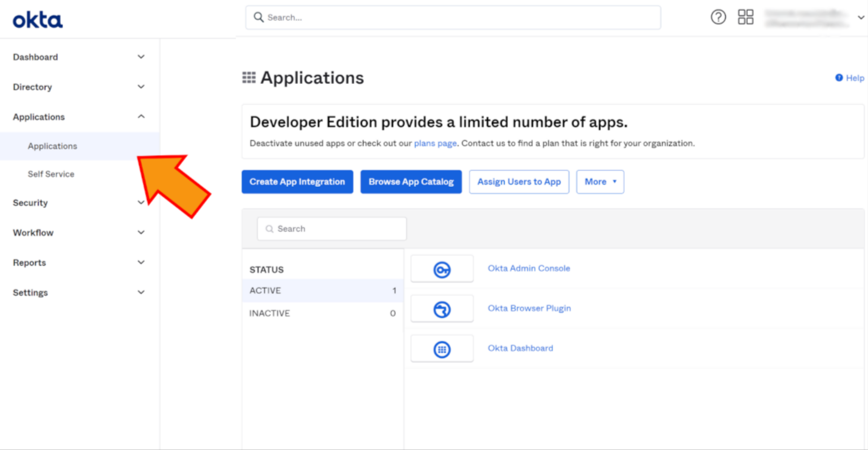Open the Okta Browser Plugin link
This screenshot has height=450, width=868.
pyautogui.click(x=530, y=308)
